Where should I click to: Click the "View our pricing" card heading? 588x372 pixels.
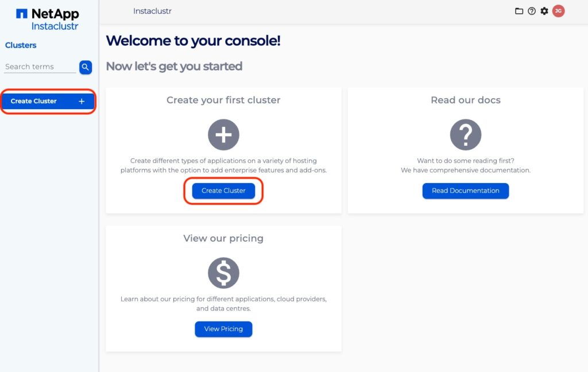(x=223, y=238)
